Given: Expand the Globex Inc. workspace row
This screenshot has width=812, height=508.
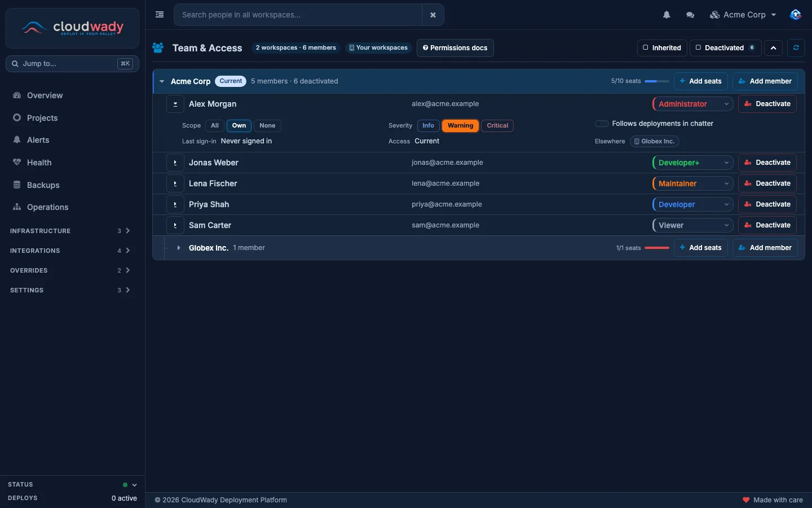Looking at the screenshot, I should [178, 248].
